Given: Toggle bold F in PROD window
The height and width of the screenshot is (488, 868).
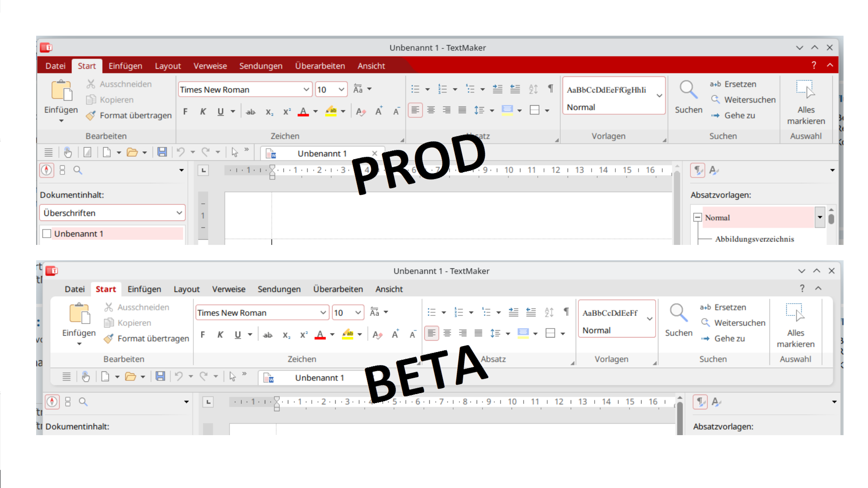Looking at the screenshot, I should 185,112.
